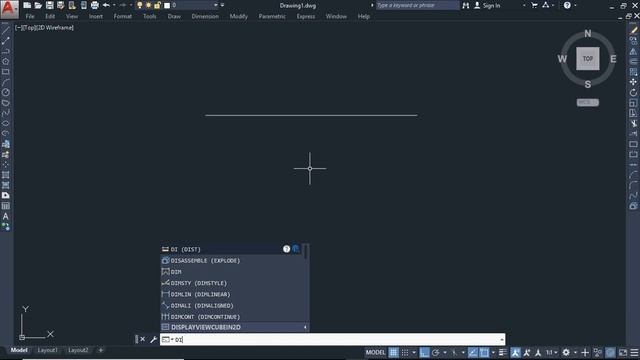Image resolution: width=640 pixels, height=360 pixels.
Task: Select the Erase tool in Modify toolbar
Action: [633, 31]
